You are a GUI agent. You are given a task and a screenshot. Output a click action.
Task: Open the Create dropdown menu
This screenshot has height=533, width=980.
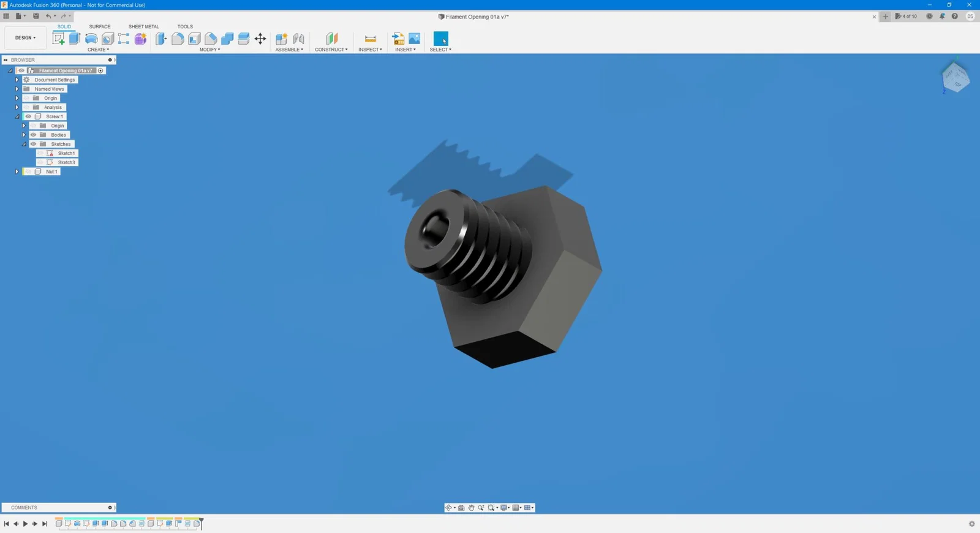coord(98,50)
